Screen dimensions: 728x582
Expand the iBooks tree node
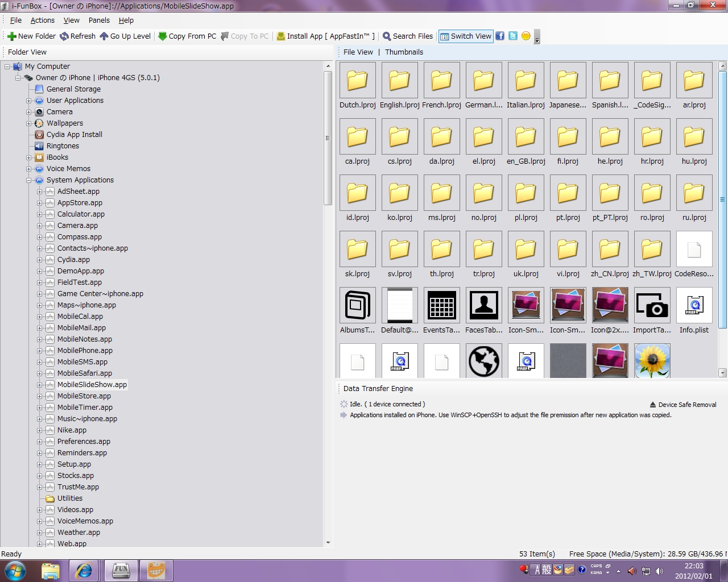point(29,157)
